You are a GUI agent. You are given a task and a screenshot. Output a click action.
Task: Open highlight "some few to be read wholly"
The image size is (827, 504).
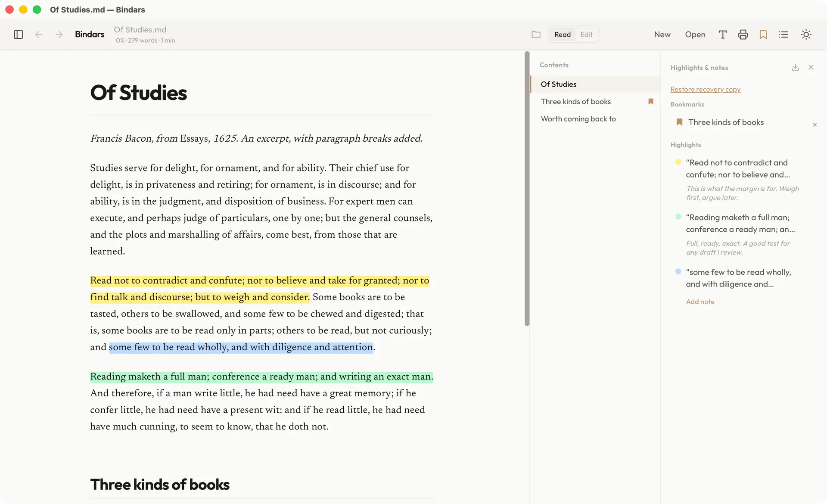tap(738, 278)
